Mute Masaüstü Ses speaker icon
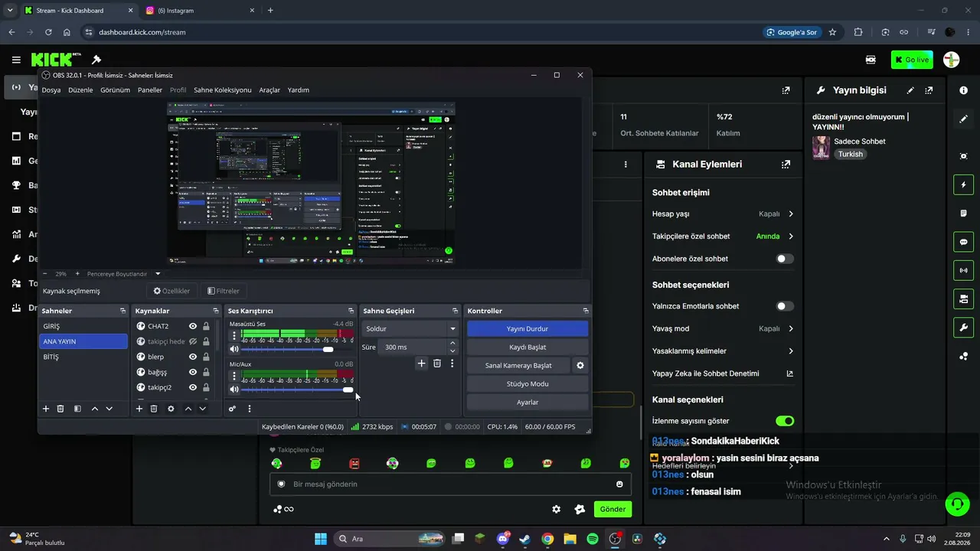 tap(234, 349)
